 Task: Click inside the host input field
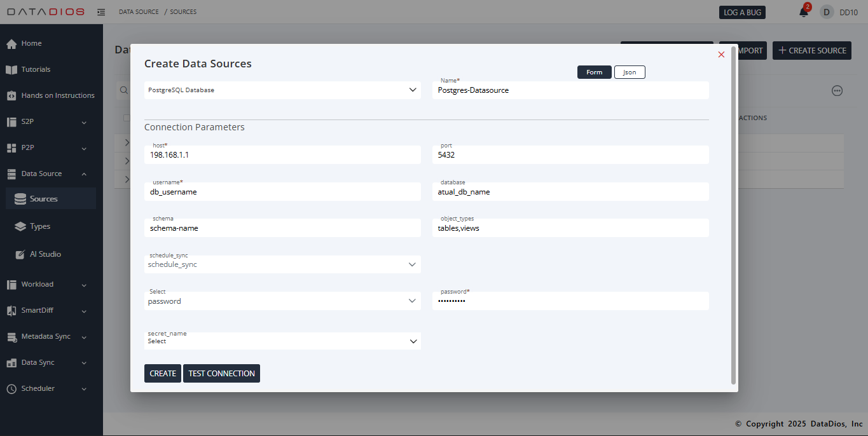282,154
